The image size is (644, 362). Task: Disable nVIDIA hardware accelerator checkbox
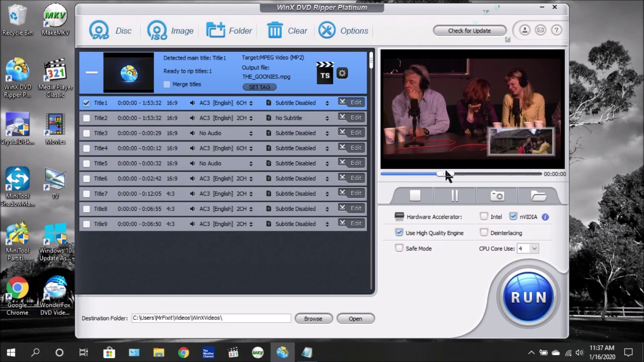click(x=513, y=217)
